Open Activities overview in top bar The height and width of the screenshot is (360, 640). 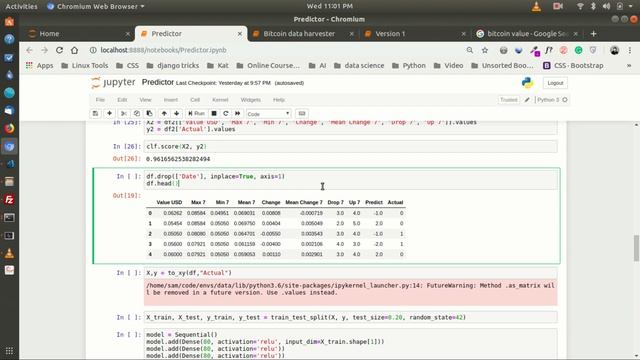[21, 6]
